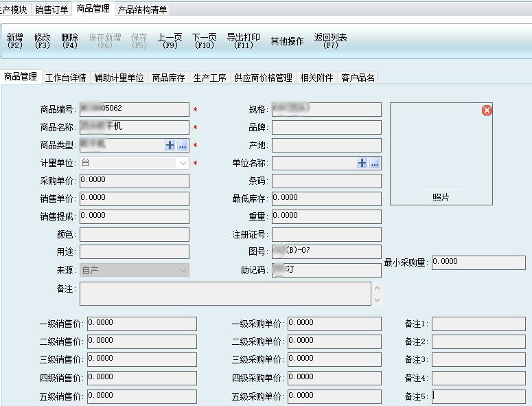Screen dimensions: 532x406
Task: Open the 生产工序 tab
Action: point(209,78)
